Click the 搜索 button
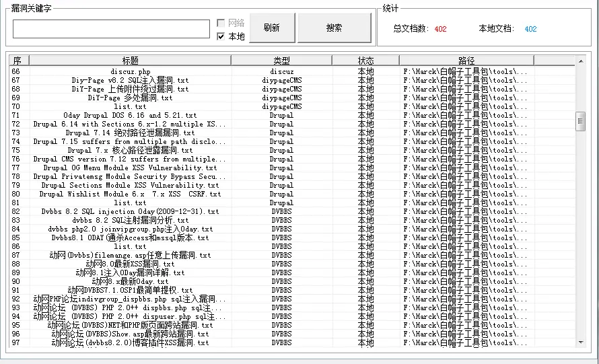This screenshot has width=599, height=364. [334, 28]
